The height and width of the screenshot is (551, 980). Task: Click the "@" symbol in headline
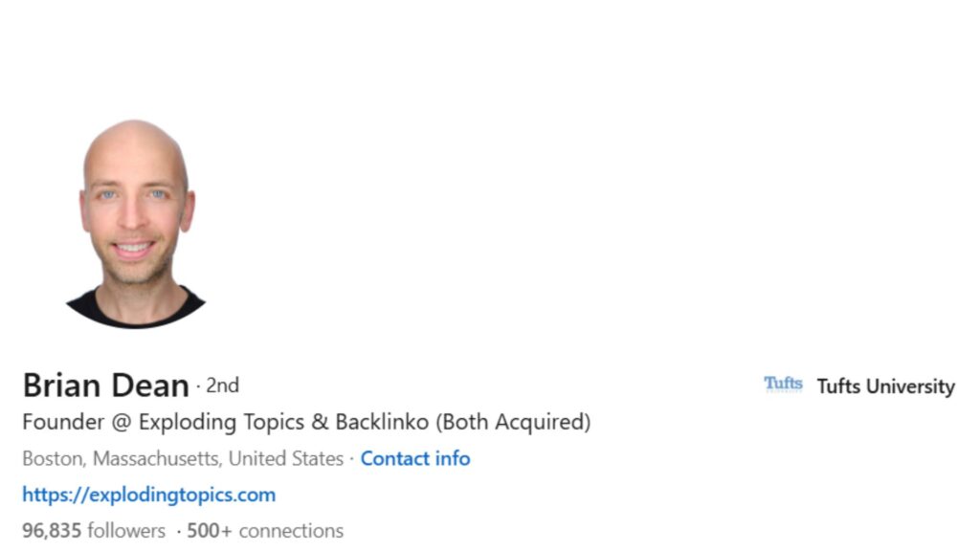pyautogui.click(x=120, y=422)
